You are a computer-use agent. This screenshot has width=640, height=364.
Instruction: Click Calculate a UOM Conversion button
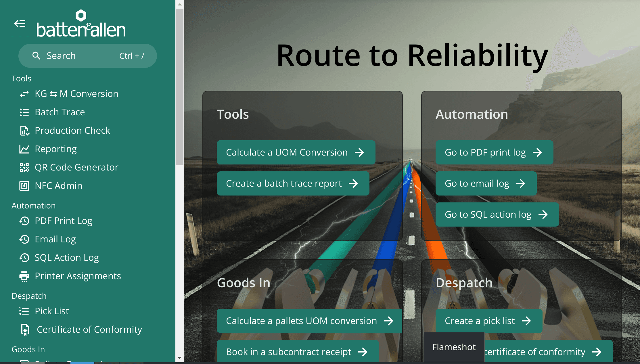coord(296,152)
